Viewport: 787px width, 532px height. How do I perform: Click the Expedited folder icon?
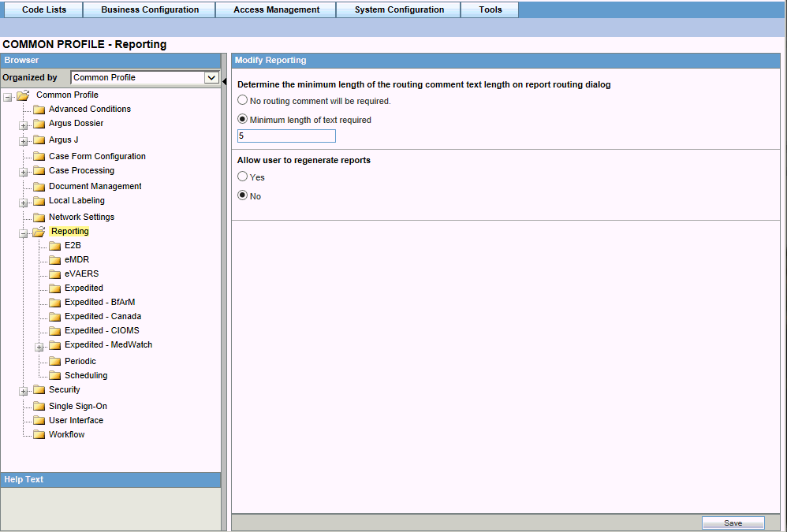click(x=55, y=288)
